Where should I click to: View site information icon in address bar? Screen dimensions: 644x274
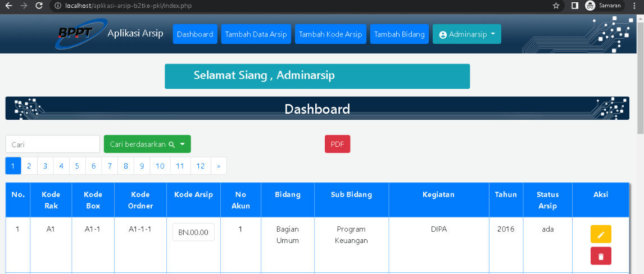point(58,6)
